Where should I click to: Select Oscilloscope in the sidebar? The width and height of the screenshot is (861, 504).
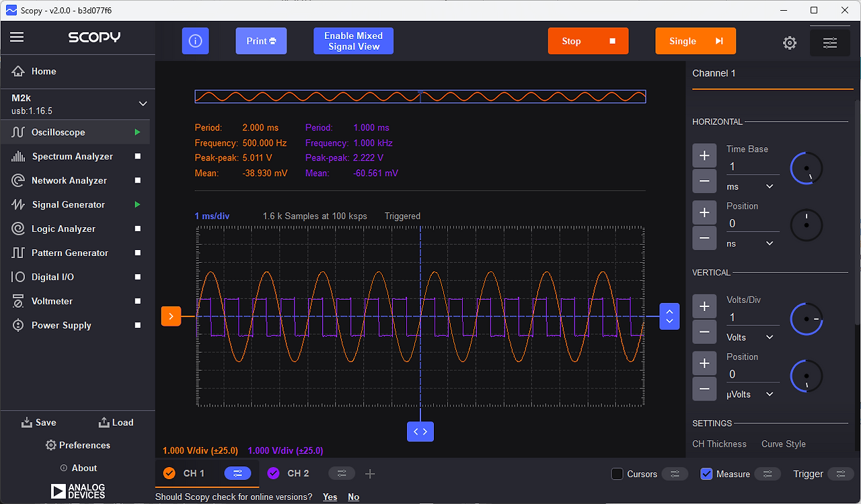coord(59,132)
